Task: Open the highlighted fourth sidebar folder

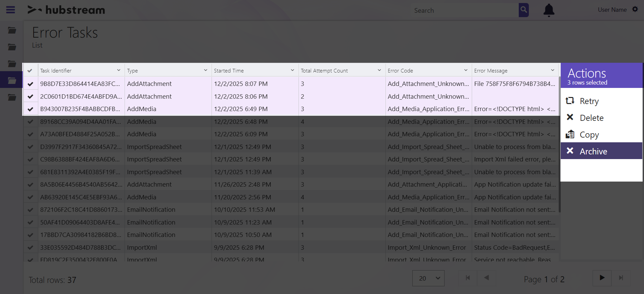Action: [x=12, y=81]
